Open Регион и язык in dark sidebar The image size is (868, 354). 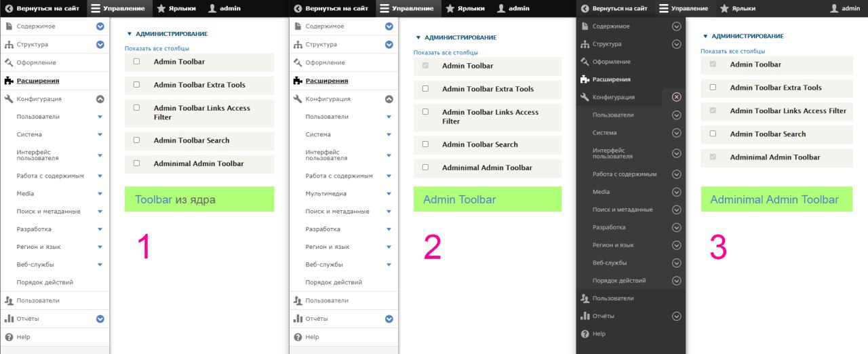pos(613,245)
